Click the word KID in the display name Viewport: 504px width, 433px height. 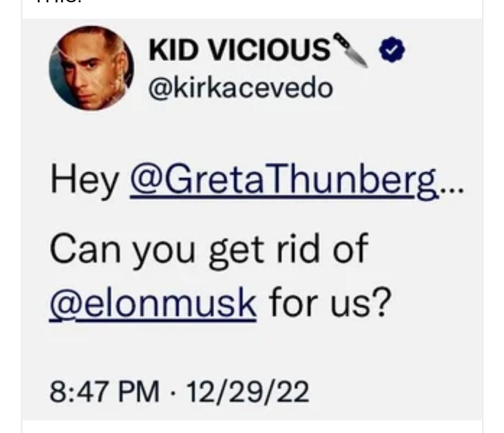pyautogui.click(x=173, y=50)
